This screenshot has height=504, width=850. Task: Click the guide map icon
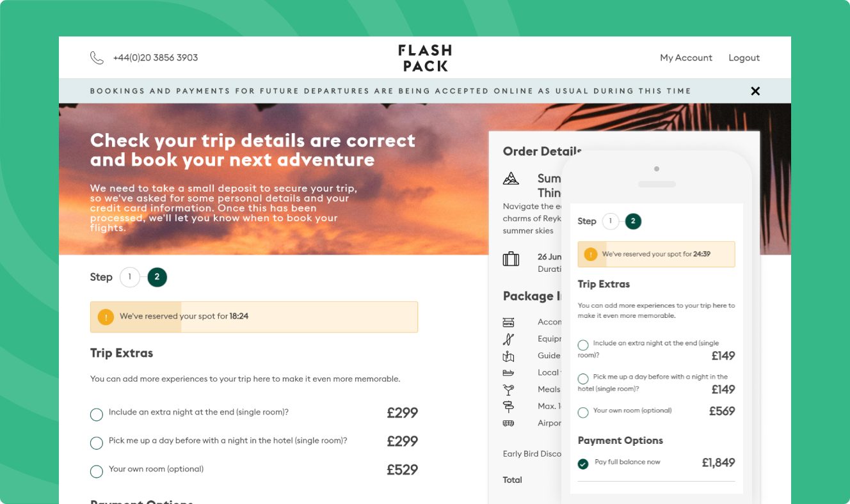click(x=509, y=356)
